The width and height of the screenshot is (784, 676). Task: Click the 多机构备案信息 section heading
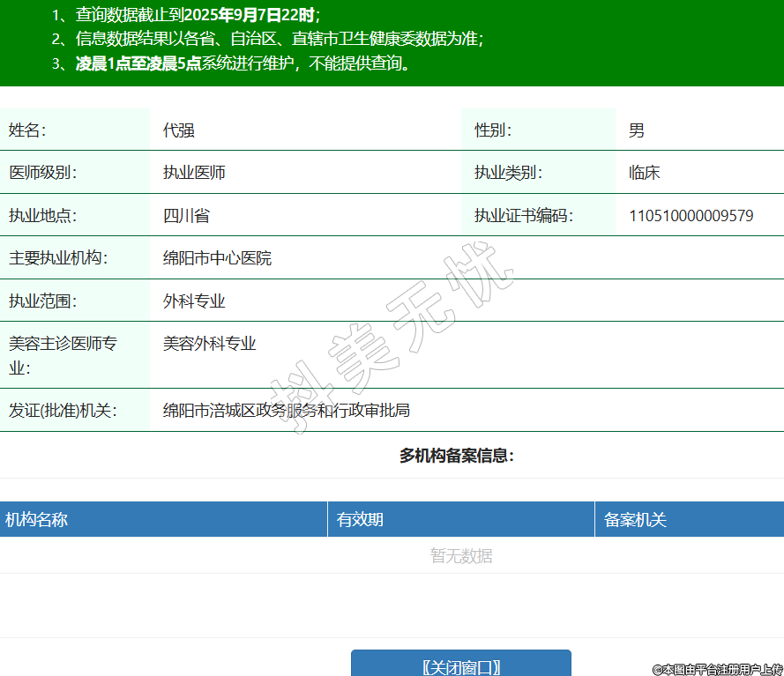pyautogui.click(x=456, y=456)
